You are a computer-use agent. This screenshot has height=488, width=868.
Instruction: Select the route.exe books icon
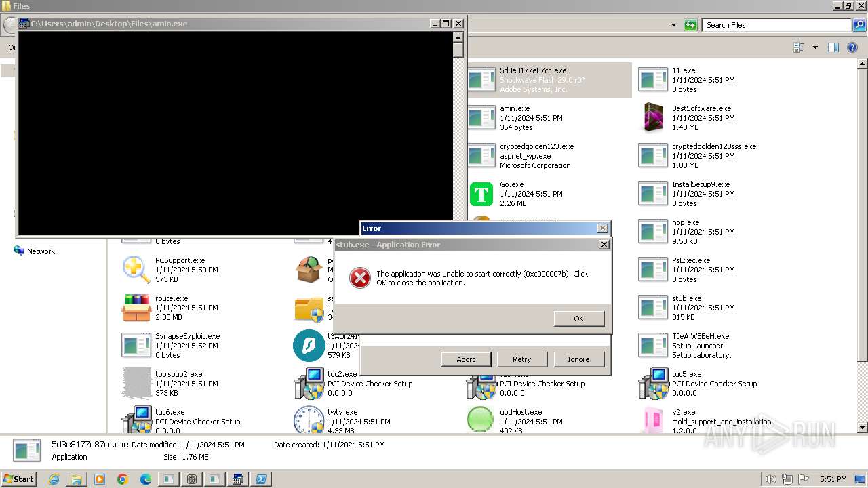pyautogui.click(x=136, y=308)
